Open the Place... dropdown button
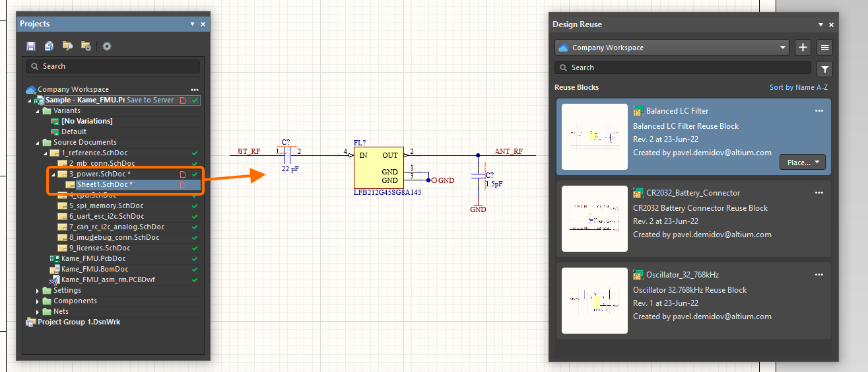Image resolution: width=868 pixels, height=372 pixels. coord(803,163)
